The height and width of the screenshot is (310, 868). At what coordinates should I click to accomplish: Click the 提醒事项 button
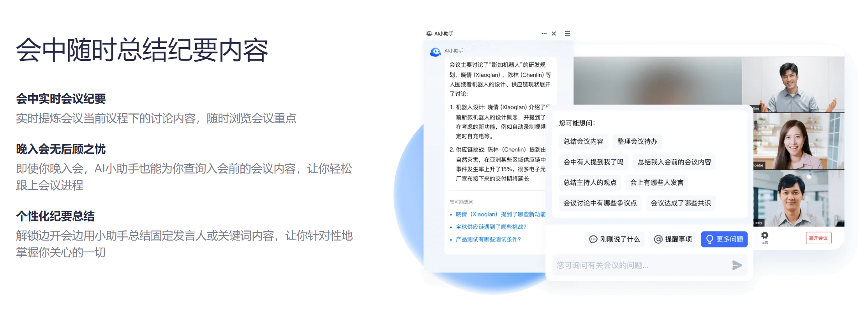point(673,239)
